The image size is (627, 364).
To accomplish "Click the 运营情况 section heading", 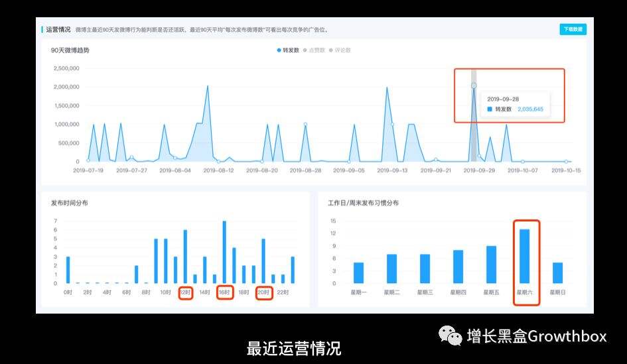I will [58, 30].
